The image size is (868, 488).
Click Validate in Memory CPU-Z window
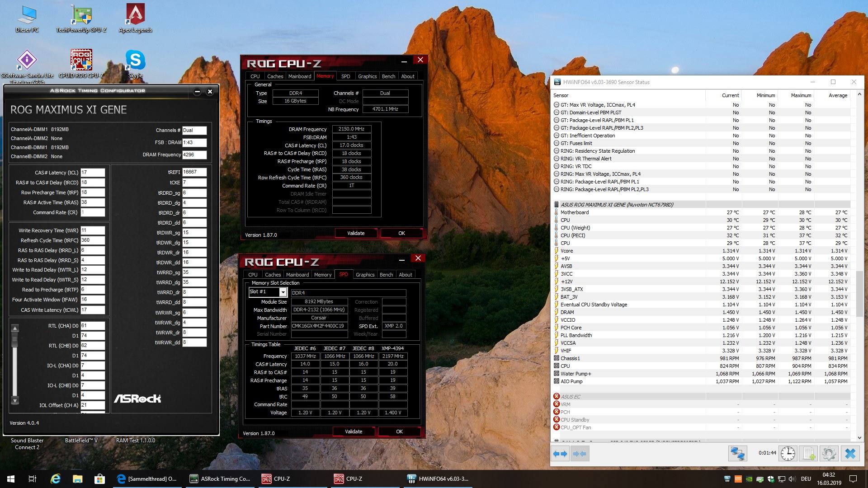coord(356,233)
